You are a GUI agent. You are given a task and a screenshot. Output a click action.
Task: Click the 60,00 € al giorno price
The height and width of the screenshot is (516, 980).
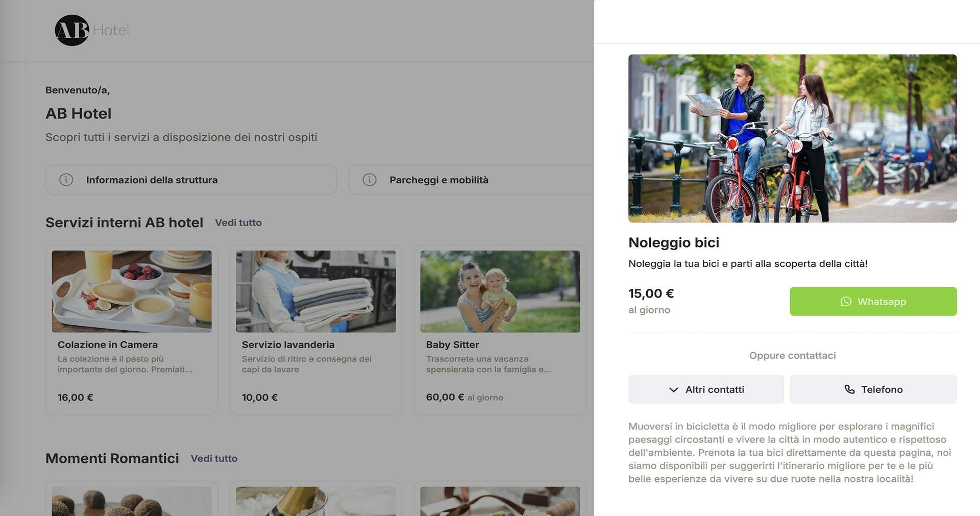(x=464, y=397)
